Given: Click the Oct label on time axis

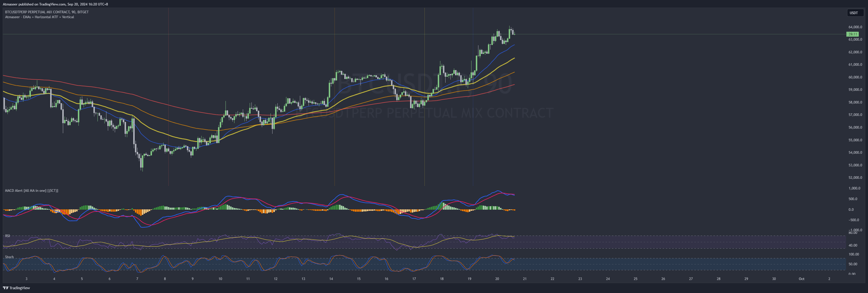Looking at the screenshot, I should (802, 279).
